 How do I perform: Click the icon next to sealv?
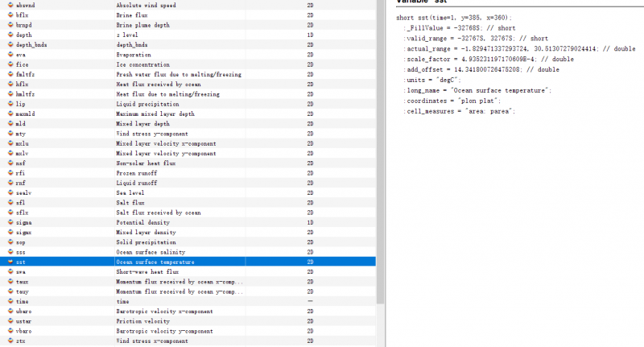10,192
